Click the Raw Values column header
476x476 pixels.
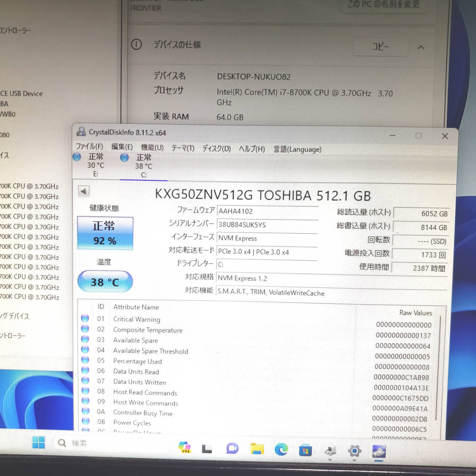click(415, 313)
